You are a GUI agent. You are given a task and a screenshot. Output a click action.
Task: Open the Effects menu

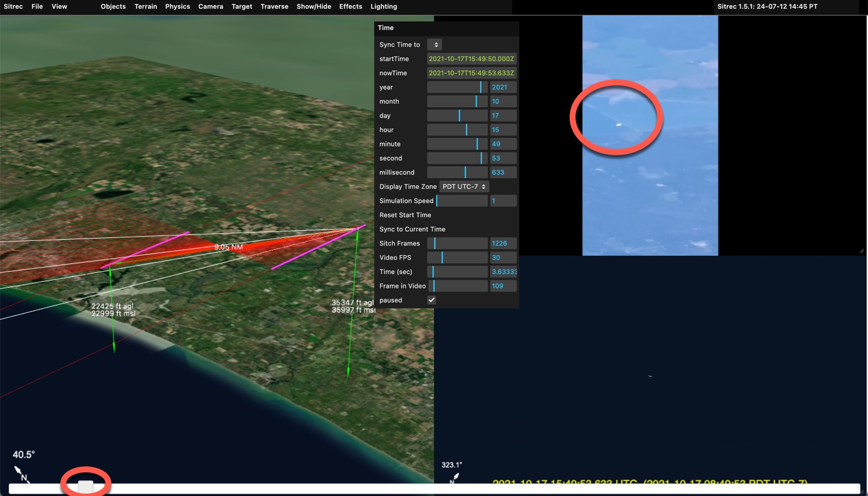(351, 7)
